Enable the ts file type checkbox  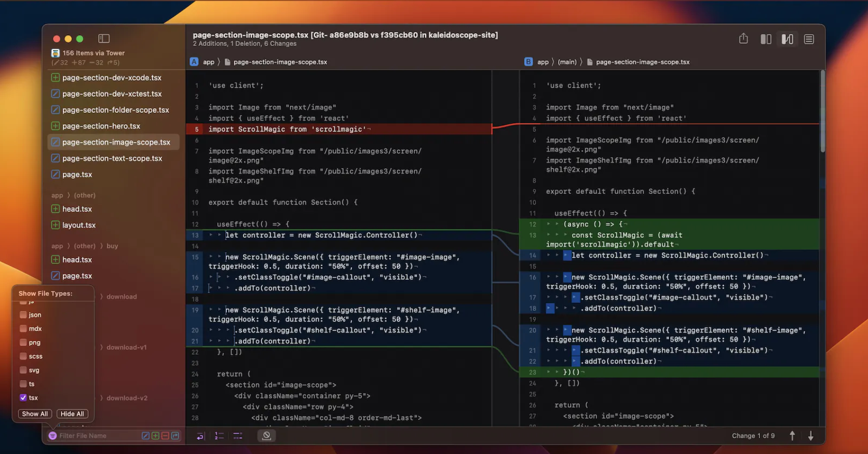coord(23,384)
